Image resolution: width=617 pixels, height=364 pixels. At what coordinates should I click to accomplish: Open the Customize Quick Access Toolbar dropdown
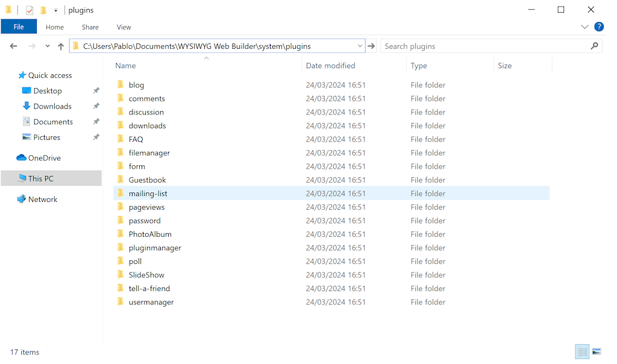(56, 11)
